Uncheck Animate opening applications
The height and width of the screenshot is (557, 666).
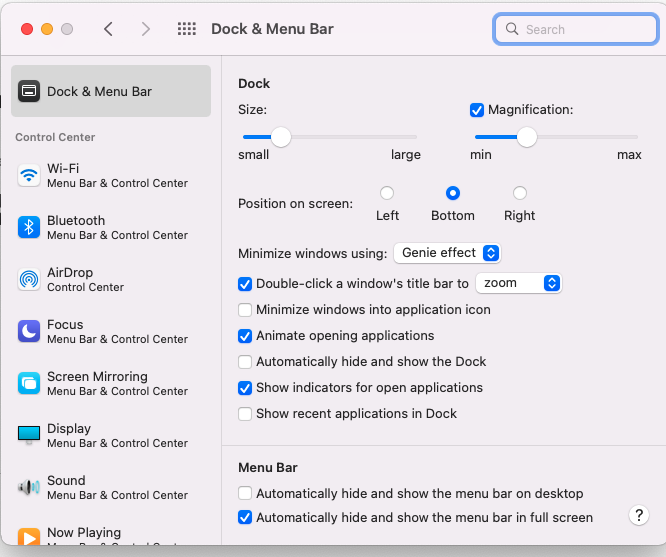pyautogui.click(x=245, y=336)
